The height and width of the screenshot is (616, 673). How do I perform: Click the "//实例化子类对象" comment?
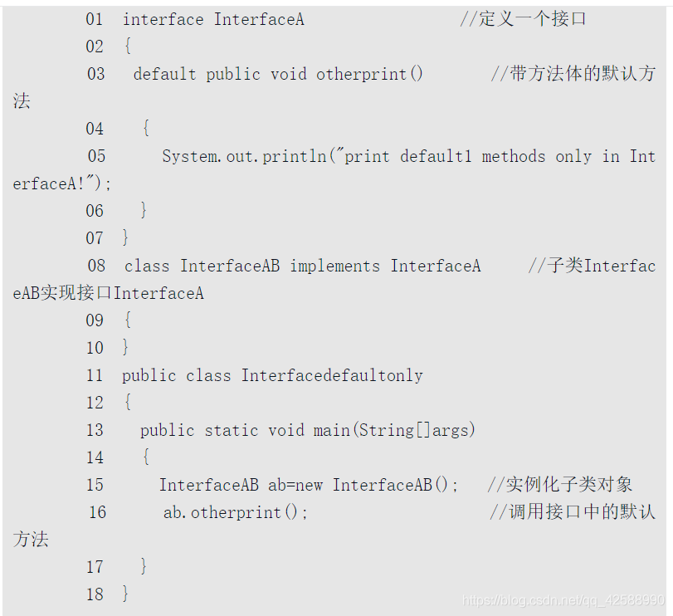pyautogui.click(x=560, y=485)
